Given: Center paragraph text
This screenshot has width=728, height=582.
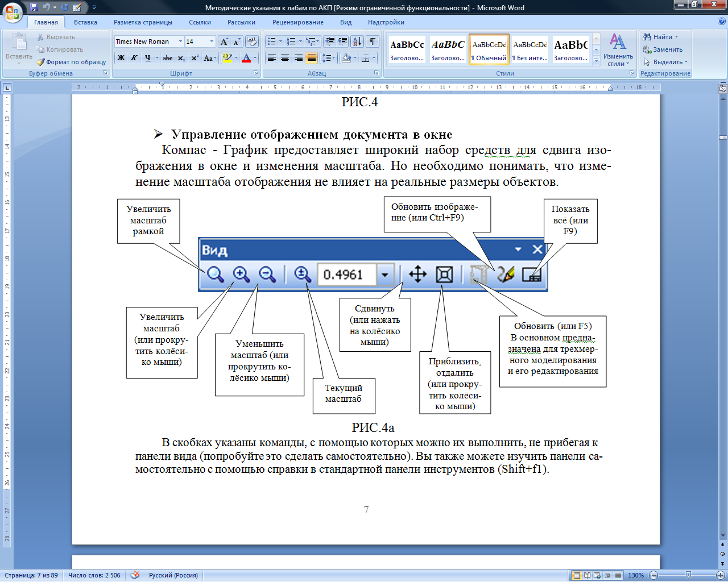Looking at the screenshot, I should pyautogui.click(x=285, y=58).
